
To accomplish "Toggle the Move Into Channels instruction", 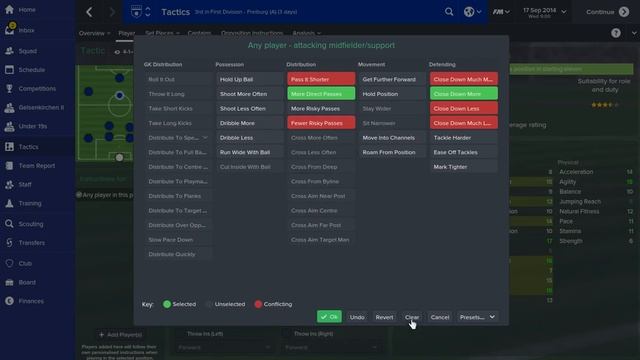I will click(392, 138).
